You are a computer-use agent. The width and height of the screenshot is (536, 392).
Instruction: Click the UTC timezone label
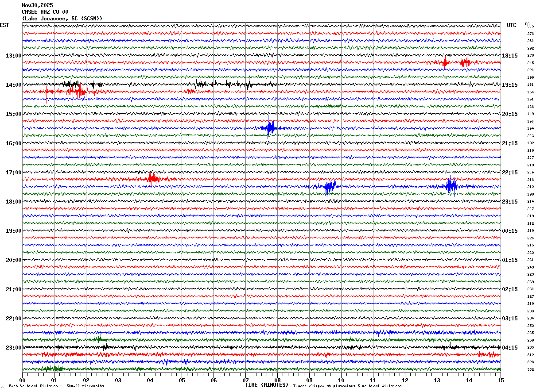(512, 25)
